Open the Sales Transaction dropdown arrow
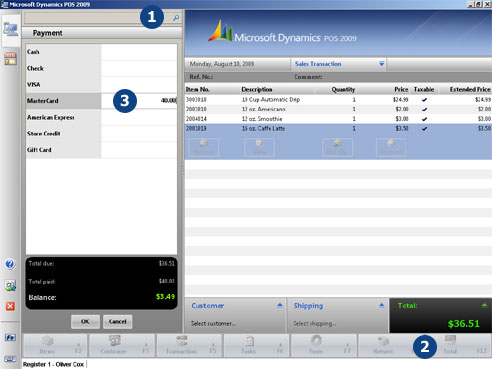This screenshot has height=369, width=492. coord(382,64)
